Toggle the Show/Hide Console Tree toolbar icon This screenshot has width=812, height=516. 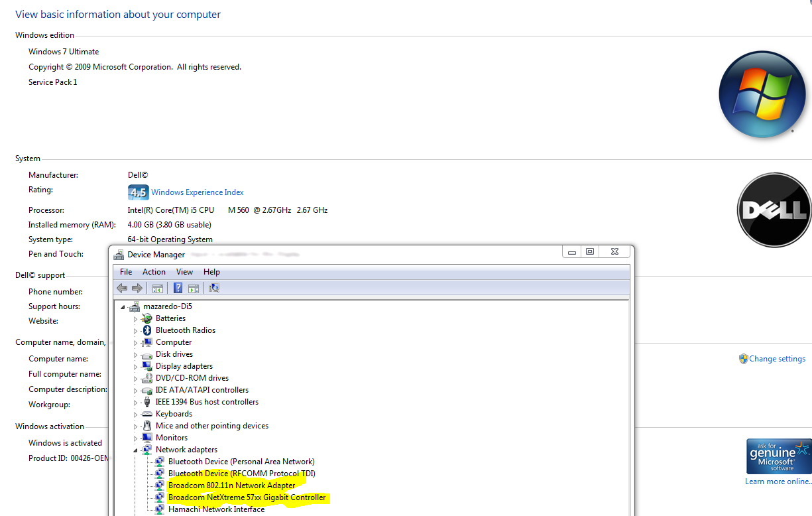[x=158, y=288]
